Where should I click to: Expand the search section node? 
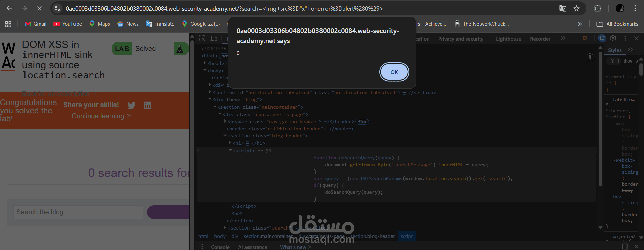coord(225,227)
